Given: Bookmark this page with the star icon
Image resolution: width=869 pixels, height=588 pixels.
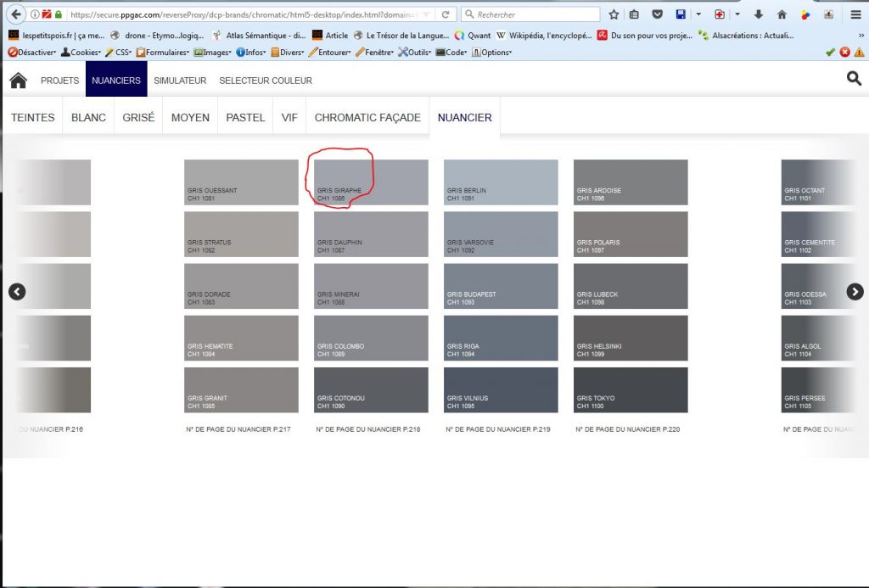Looking at the screenshot, I should (614, 14).
